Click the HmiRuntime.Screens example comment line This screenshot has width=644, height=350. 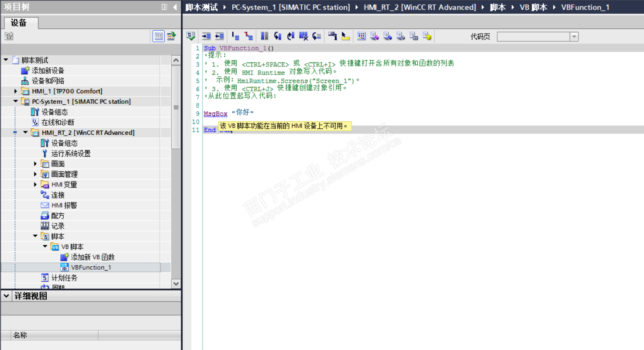point(282,80)
